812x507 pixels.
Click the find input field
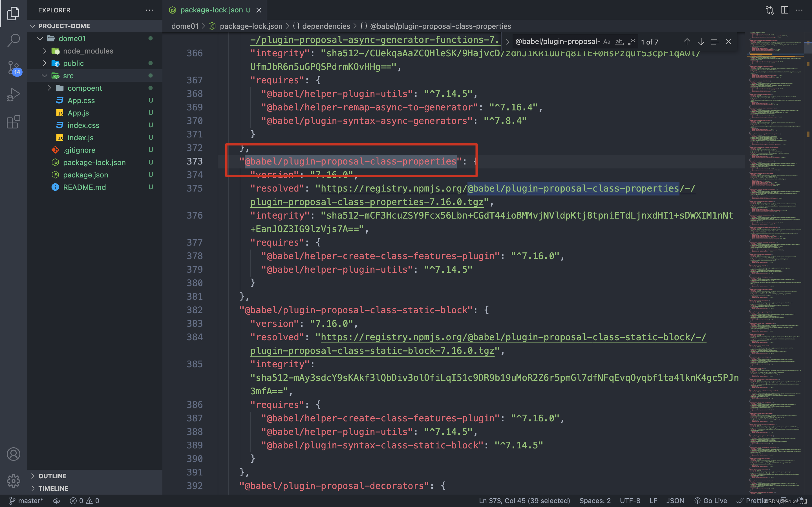(x=557, y=42)
